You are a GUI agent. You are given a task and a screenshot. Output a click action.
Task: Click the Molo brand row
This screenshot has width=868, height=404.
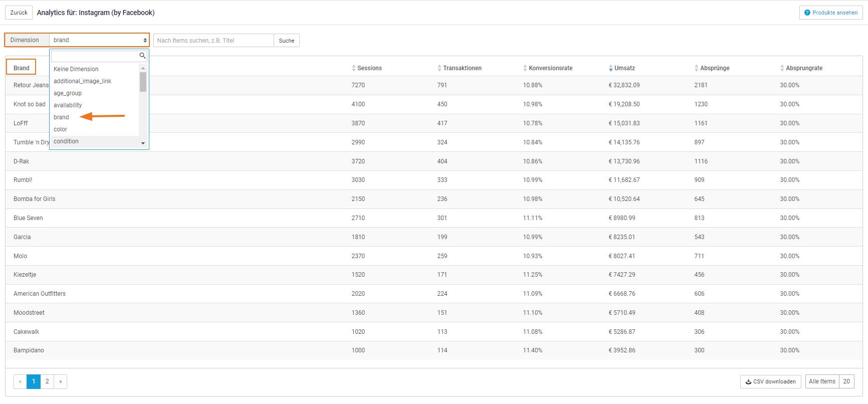pos(434,256)
